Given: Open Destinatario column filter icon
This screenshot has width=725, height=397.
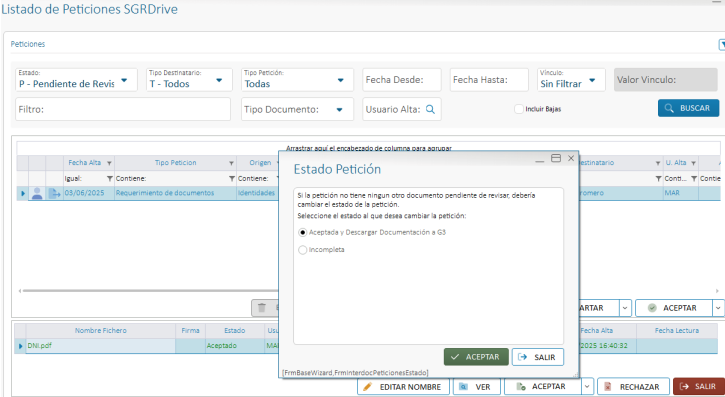Looking at the screenshot, I should 657,163.
